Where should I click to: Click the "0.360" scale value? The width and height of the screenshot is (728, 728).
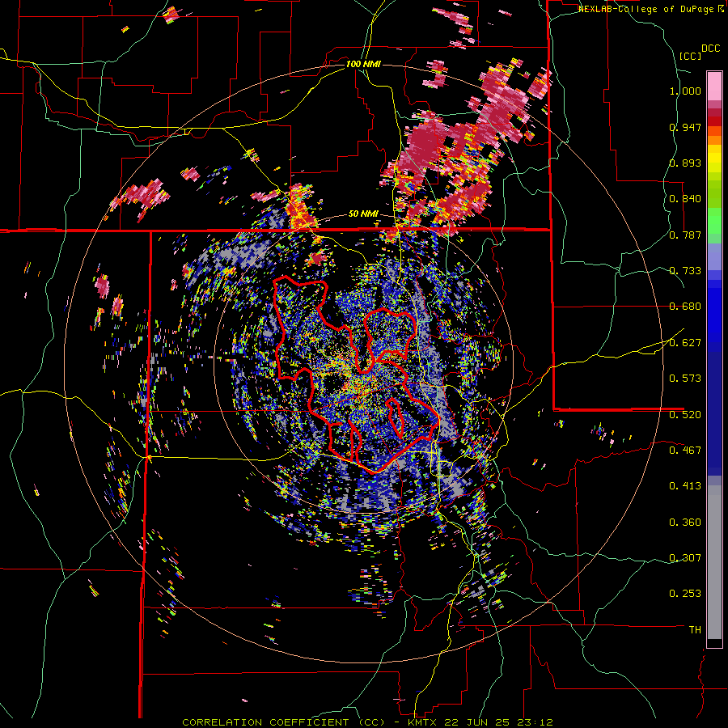(685, 523)
